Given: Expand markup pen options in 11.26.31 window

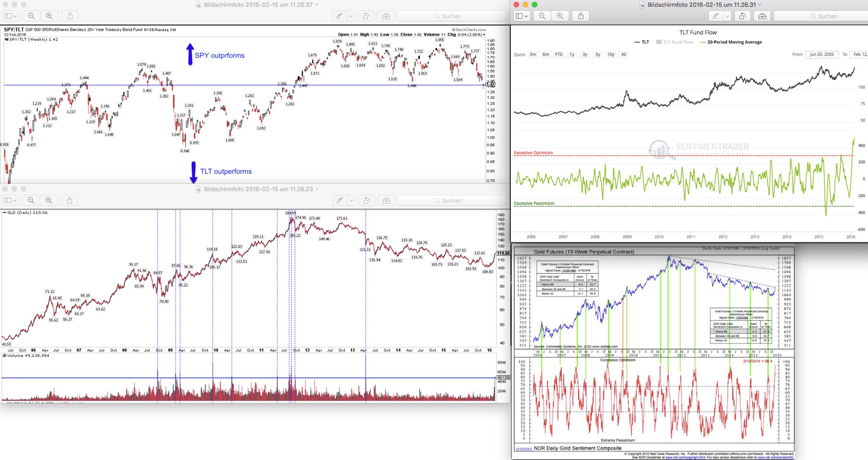Looking at the screenshot, I should pos(727,16).
